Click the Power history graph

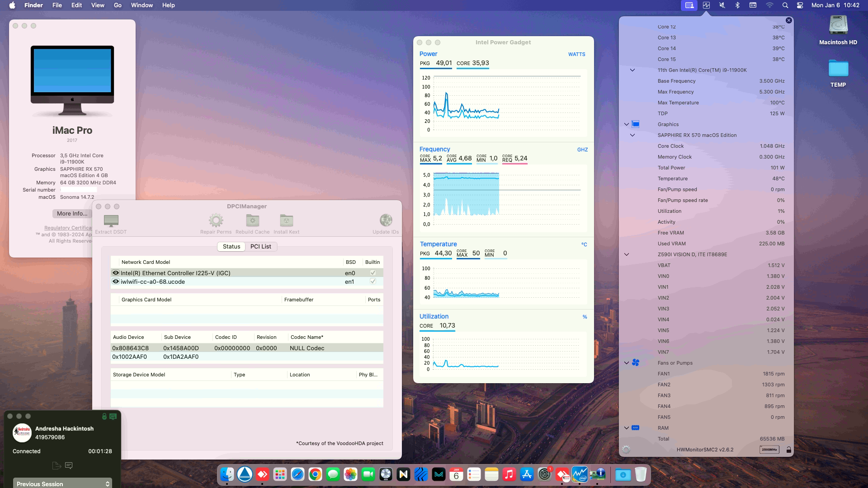503,103
